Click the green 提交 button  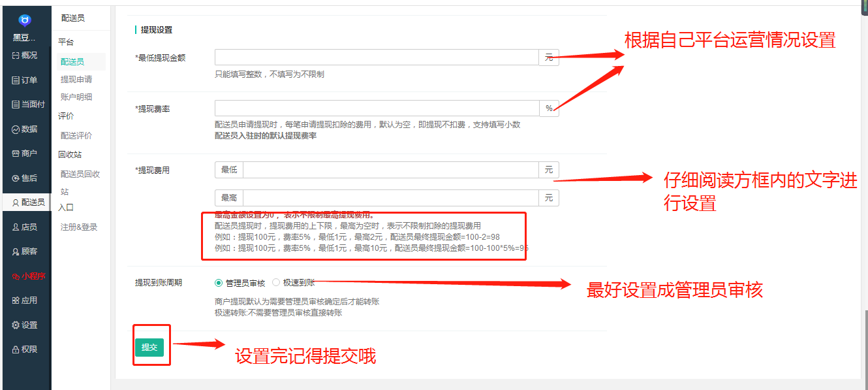tap(149, 348)
